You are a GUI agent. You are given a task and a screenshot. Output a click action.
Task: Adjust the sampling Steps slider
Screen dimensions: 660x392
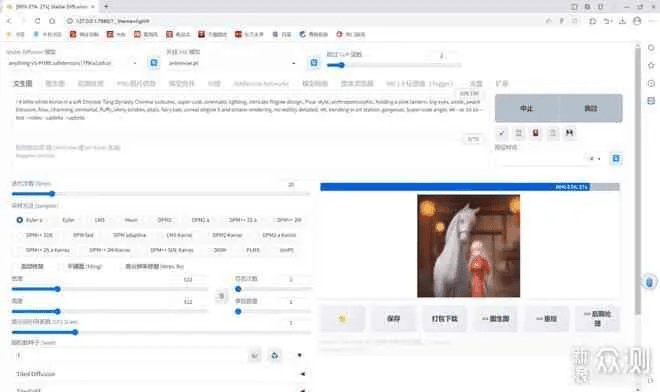(x=160, y=194)
